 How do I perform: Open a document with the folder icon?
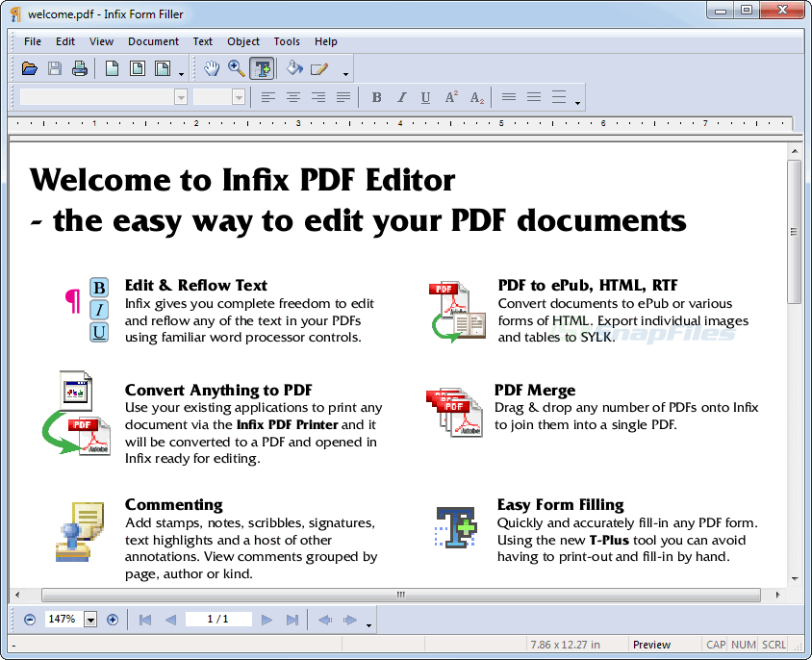[29, 68]
